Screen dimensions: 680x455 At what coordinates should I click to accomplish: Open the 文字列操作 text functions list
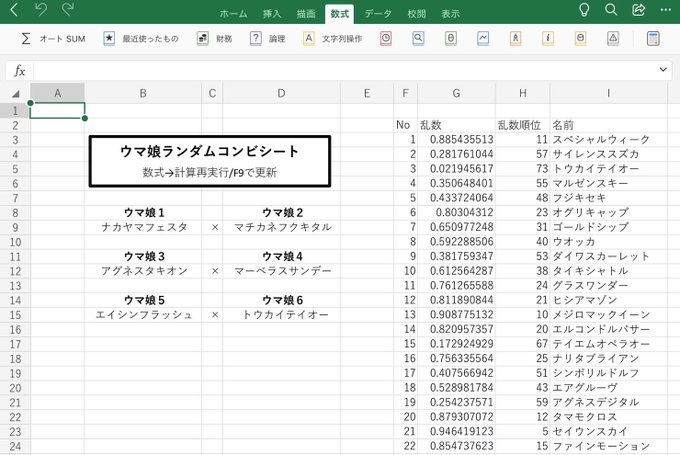click(x=332, y=39)
